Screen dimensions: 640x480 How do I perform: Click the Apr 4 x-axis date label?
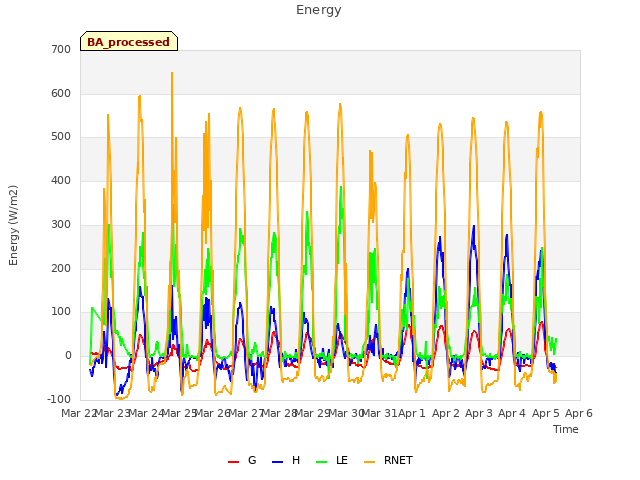[x=512, y=413]
